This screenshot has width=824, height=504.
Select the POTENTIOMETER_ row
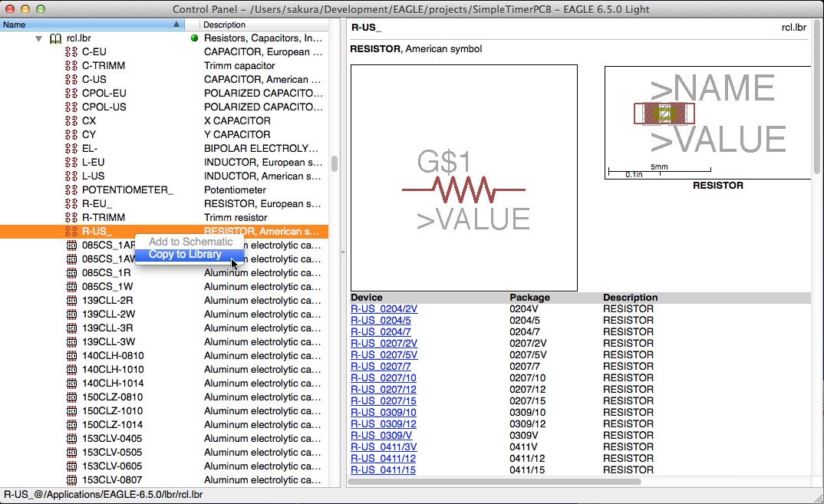164,189
